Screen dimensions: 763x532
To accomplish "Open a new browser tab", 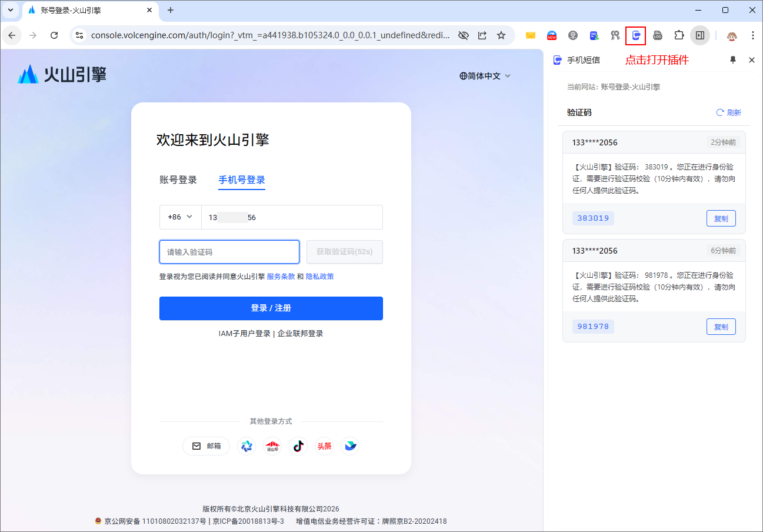I will 171,10.
